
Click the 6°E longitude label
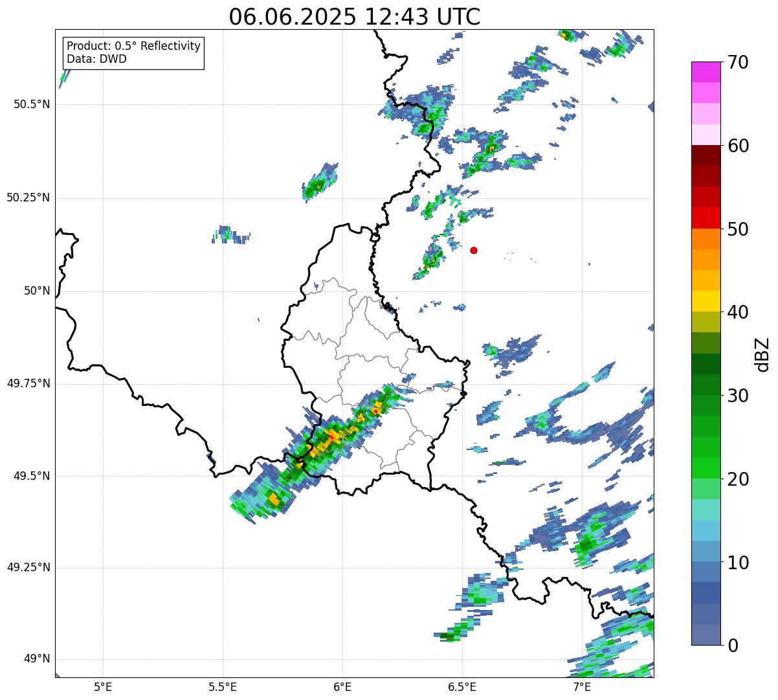coord(342,686)
